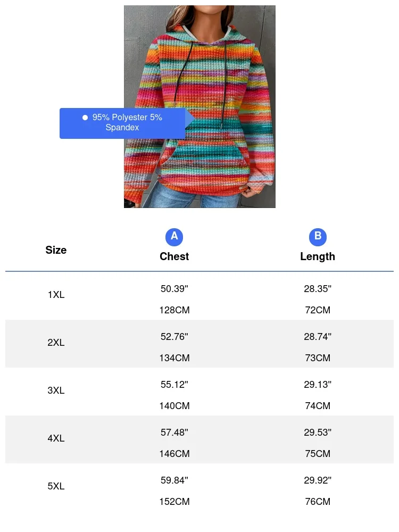Click the blue A circle badge
Viewport: 399px width, 532px height.
[174, 237]
